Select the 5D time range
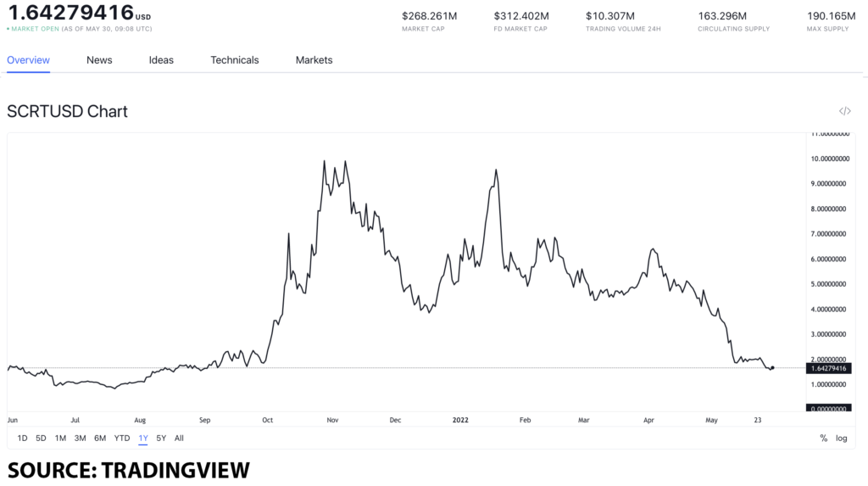This screenshot has width=868, height=486. point(41,438)
